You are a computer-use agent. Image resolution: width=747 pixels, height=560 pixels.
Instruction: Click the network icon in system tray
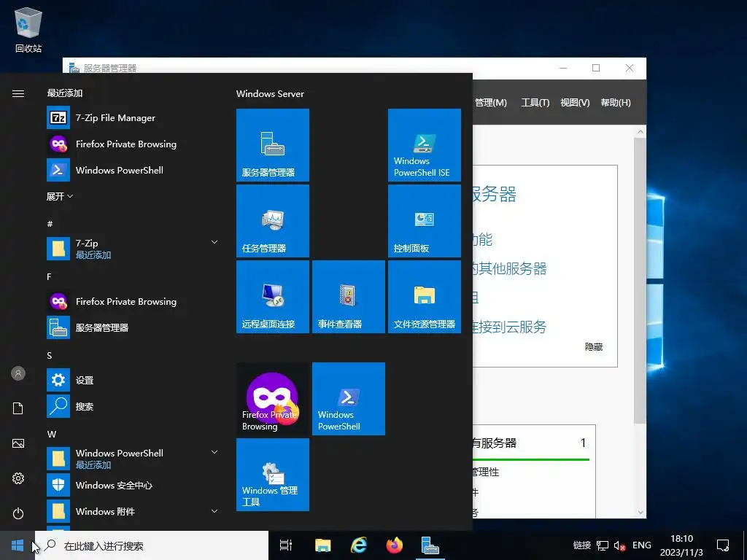[x=603, y=545]
